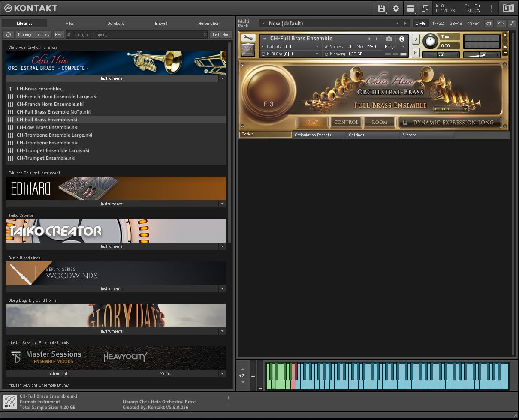The image size is (519, 420).
Task: Mute the instrument with M button
Action: coord(415,53)
